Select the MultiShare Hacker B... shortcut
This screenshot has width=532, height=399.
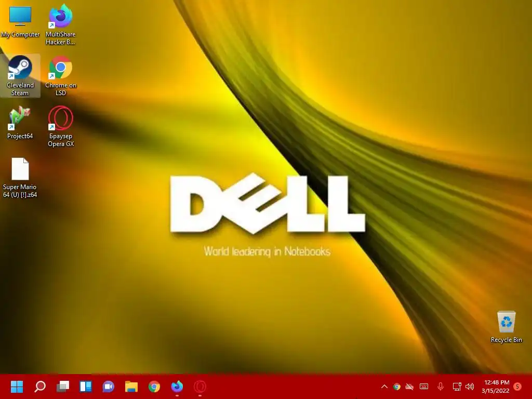(60, 24)
